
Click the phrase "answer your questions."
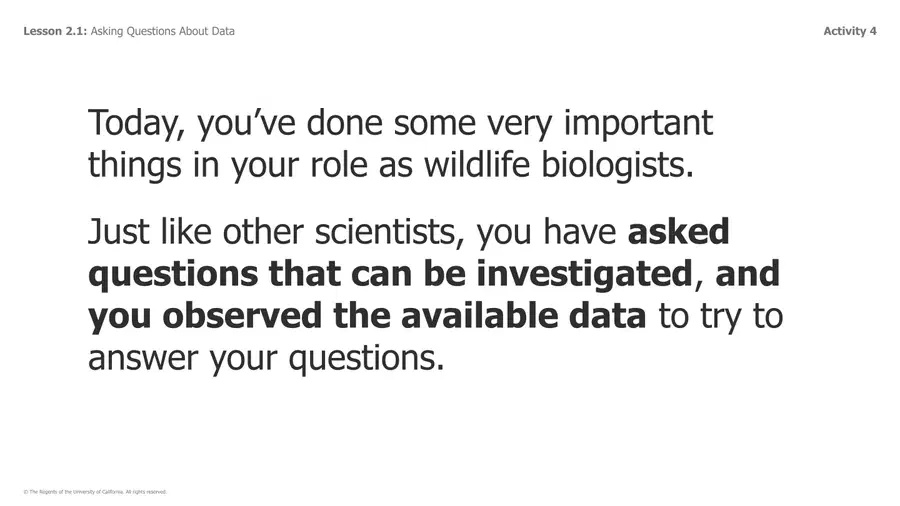[266, 359]
